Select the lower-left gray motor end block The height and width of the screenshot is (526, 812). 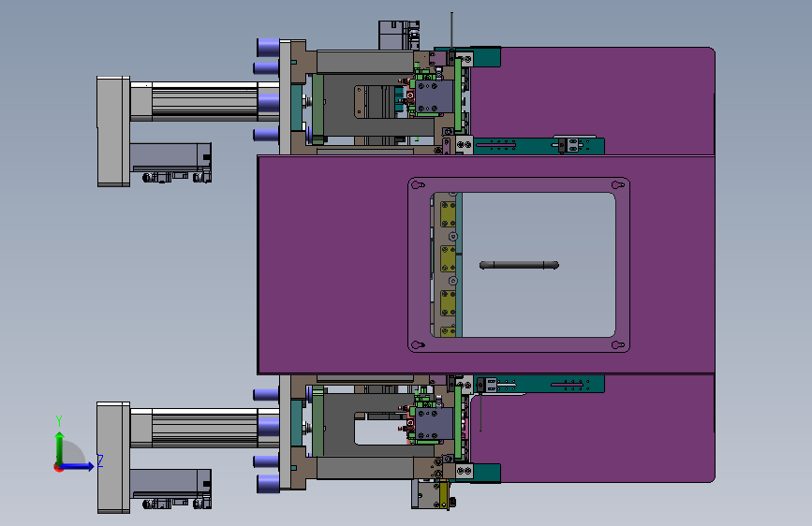(113, 457)
